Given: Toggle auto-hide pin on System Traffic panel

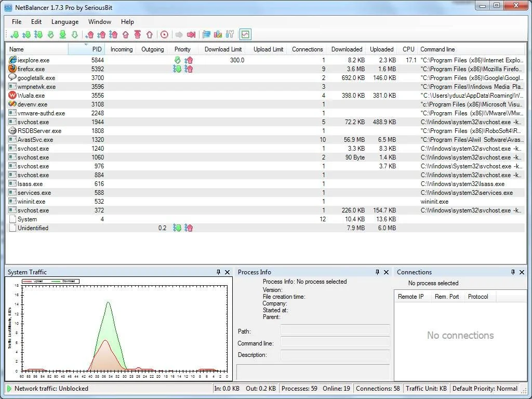Looking at the screenshot, I should 218,272.
